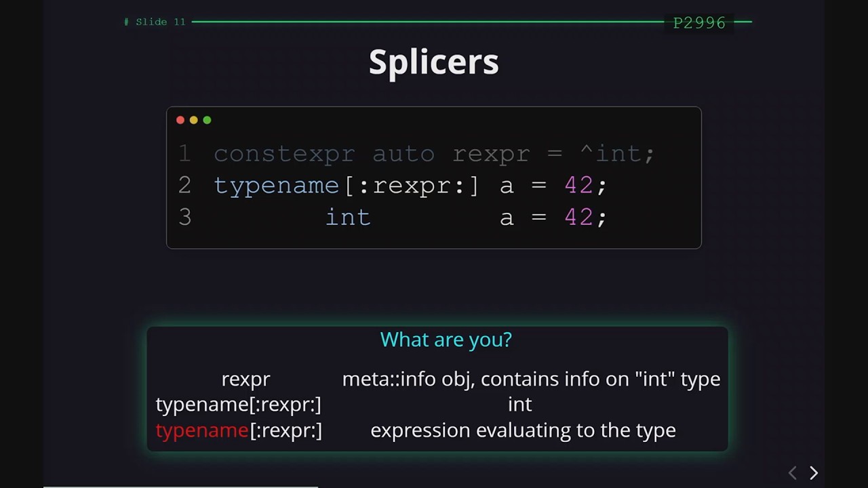Go to the next slide arrow
This screenshot has width=868, height=488.
tap(814, 473)
